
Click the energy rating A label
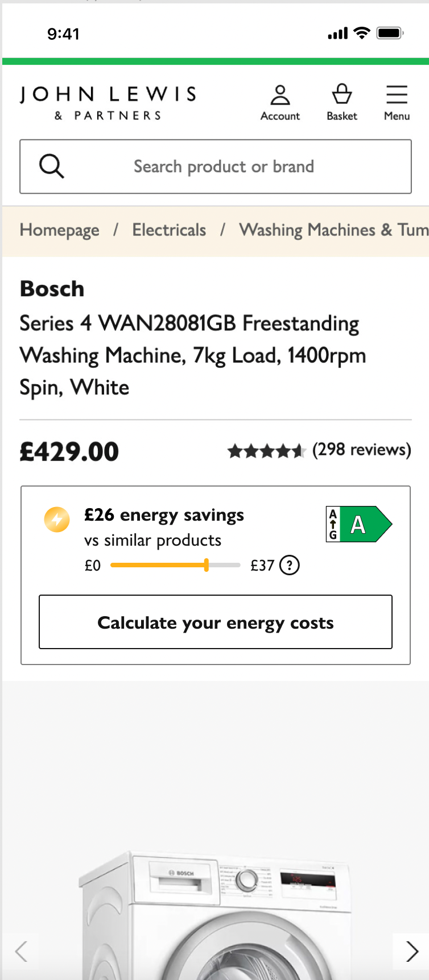pyautogui.click(x=359, y=524)
